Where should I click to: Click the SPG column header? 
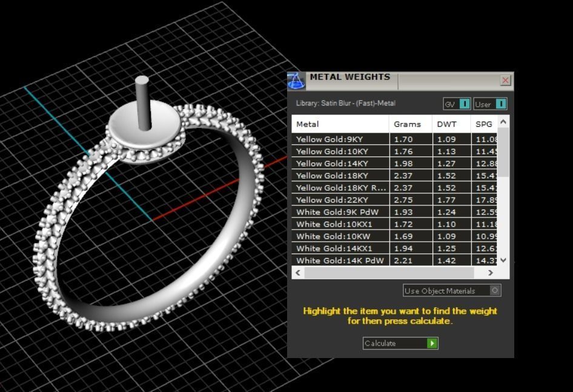pos(484,124)
